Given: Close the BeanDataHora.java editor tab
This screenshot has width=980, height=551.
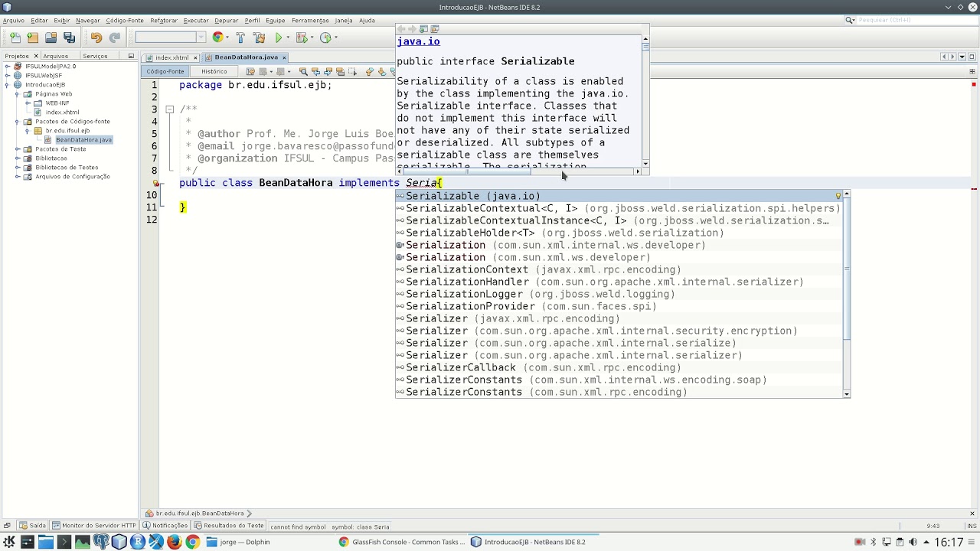Looking at the screenshot, I should click(284, 57).
